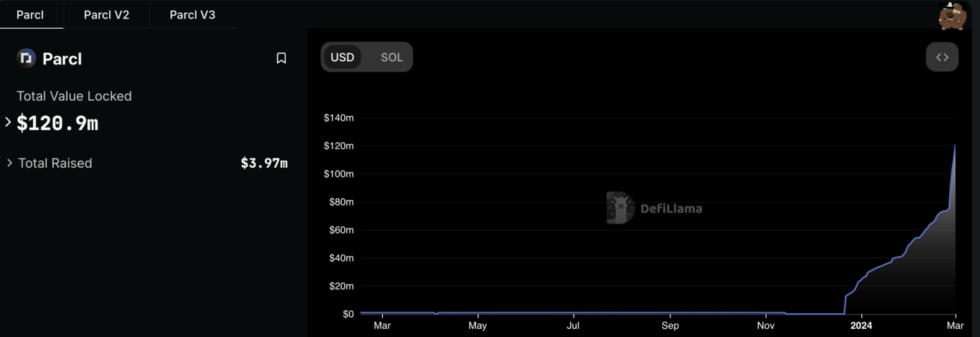
Task: Select the Parcl tab
Action: pos(30,15)
